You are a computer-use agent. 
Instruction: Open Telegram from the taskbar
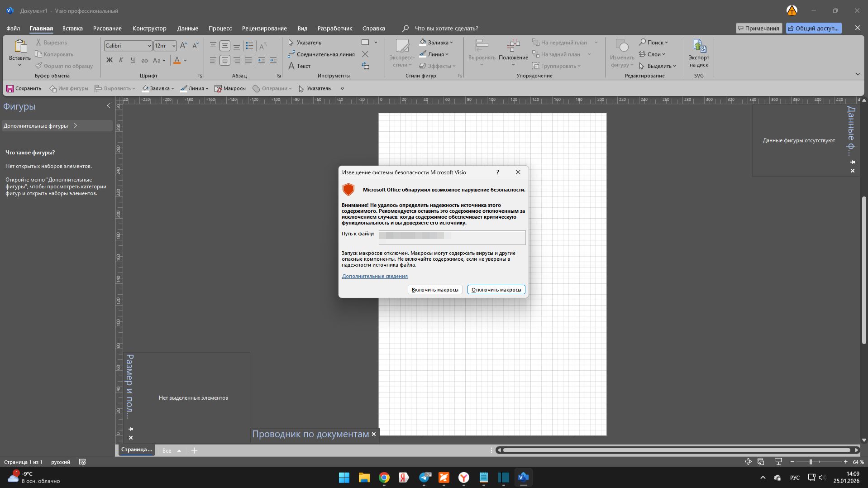tap(424, 478)
